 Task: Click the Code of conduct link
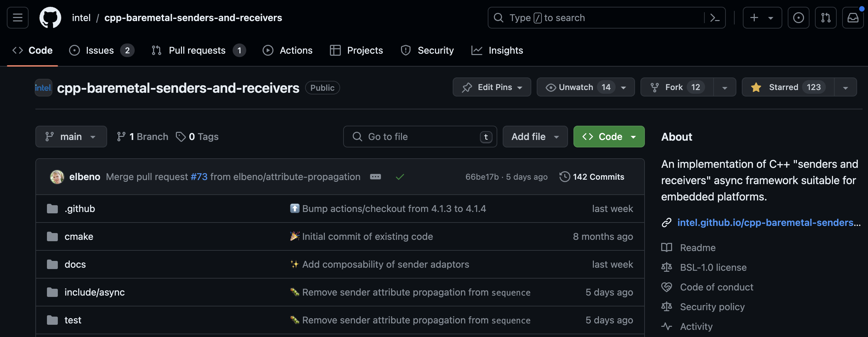[x=717, y=287]
